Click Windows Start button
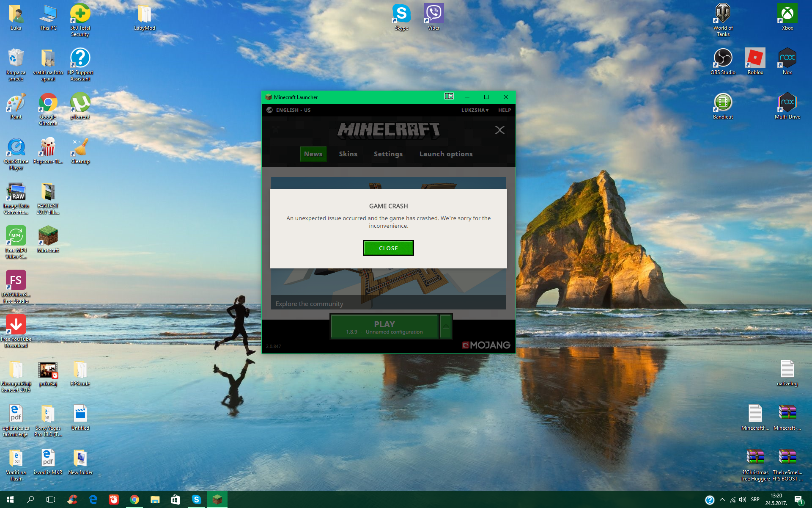This screenshot has width=812, height=508. [10, 500]
